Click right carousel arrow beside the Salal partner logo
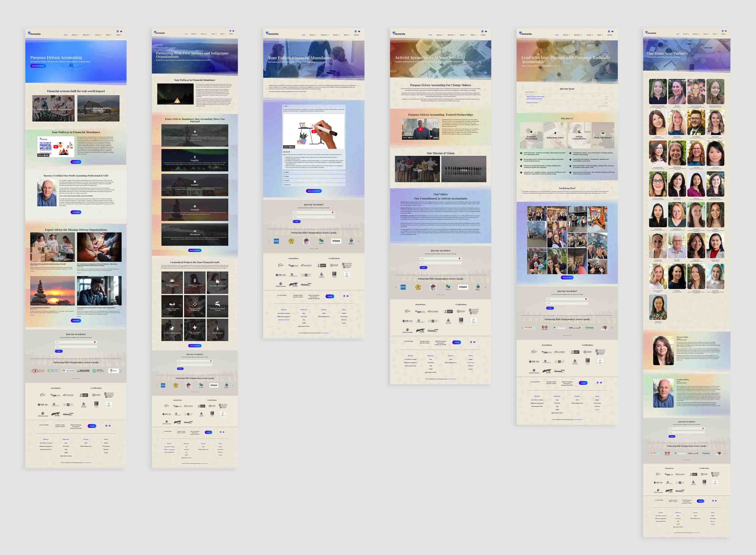Viewport: 756px width, 555px height. tap(359, 241)
